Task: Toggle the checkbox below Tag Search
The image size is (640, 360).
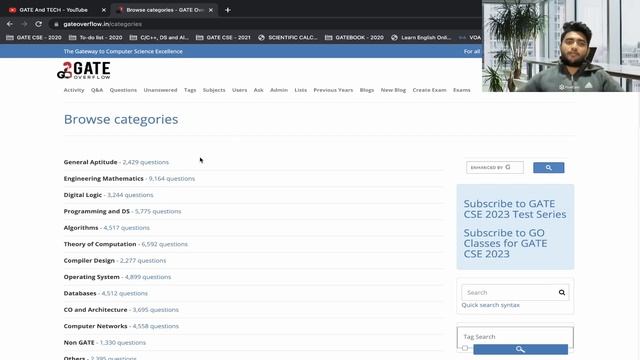Action: pos(465,348)
